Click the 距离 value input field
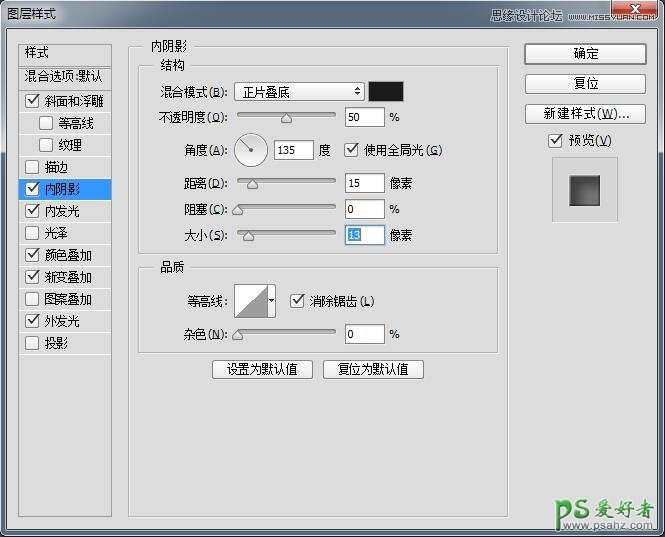 [x=365, y=183]
